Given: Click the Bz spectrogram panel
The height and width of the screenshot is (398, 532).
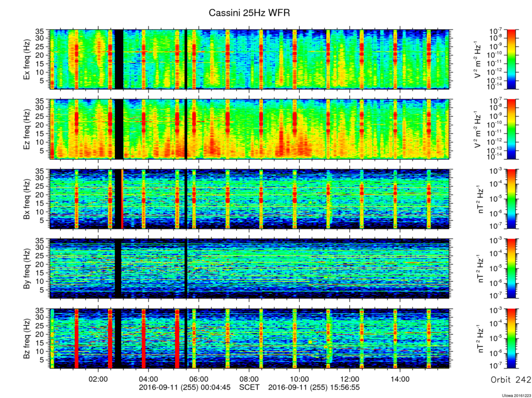Looking at the screenshot, I should point(250,338).
